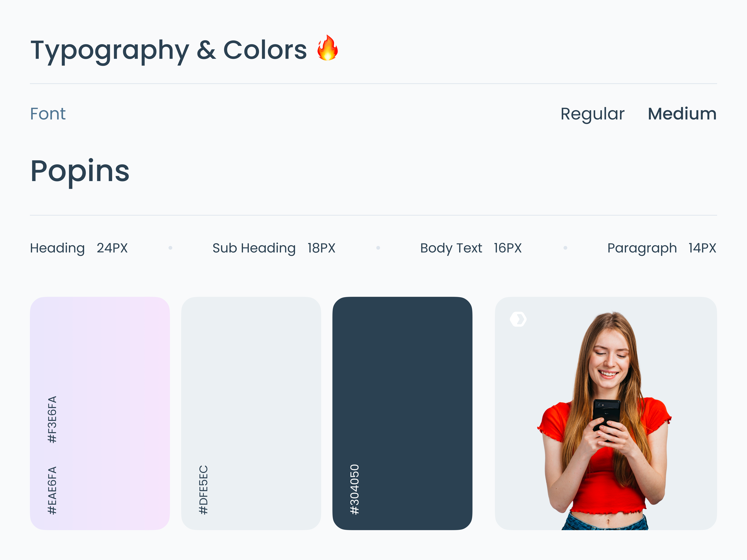Viewport: 747px width, 560px height.
Task: Click the fire emoji beside the title
Action: (x=327, y=48)
